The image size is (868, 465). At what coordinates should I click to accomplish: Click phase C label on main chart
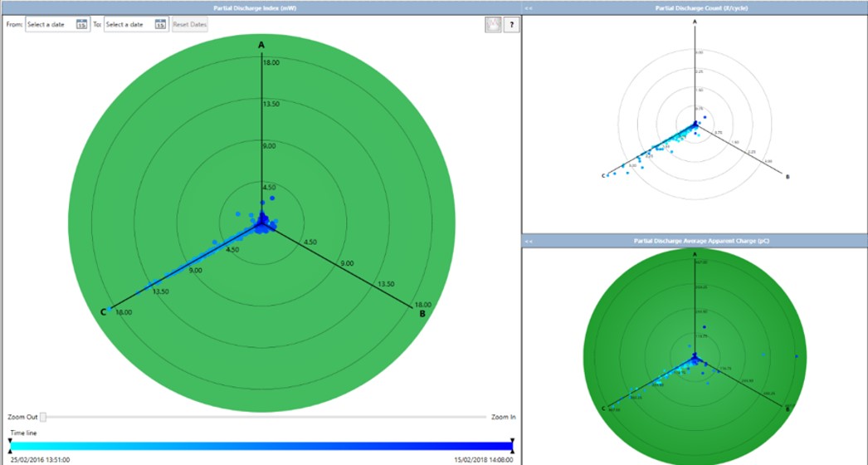104,311
